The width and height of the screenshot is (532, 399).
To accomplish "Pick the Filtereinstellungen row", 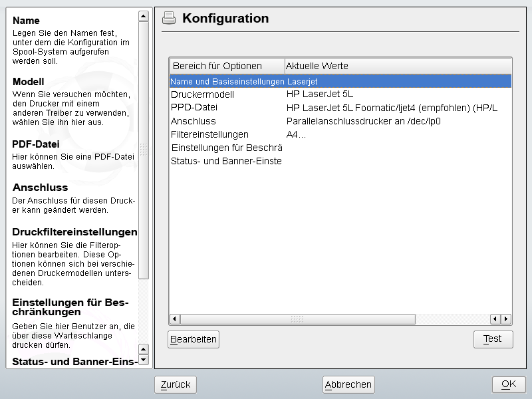I will coord(209,134).
